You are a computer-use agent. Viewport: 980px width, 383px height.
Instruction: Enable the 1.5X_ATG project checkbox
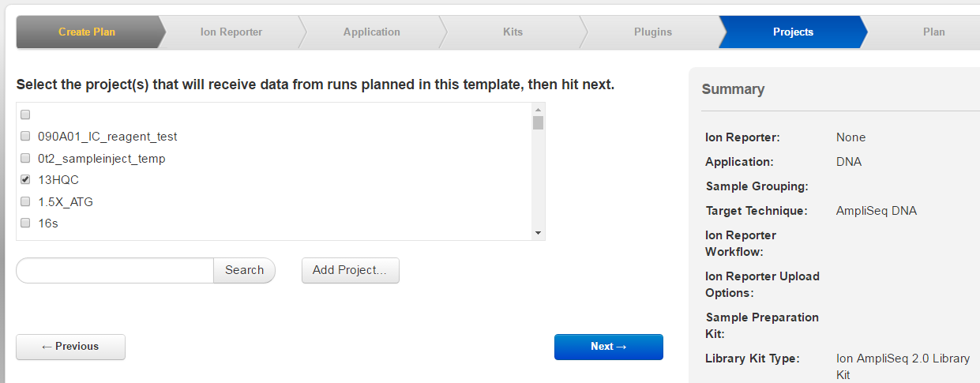(x=25, y=201)
